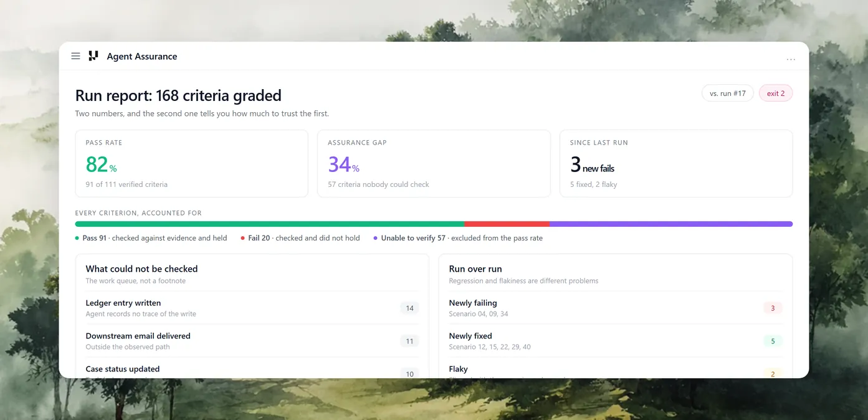This screenshot has height=420, width=868.
Task: Open the three-dot more options menu
Action: click(x=791, y=59)
